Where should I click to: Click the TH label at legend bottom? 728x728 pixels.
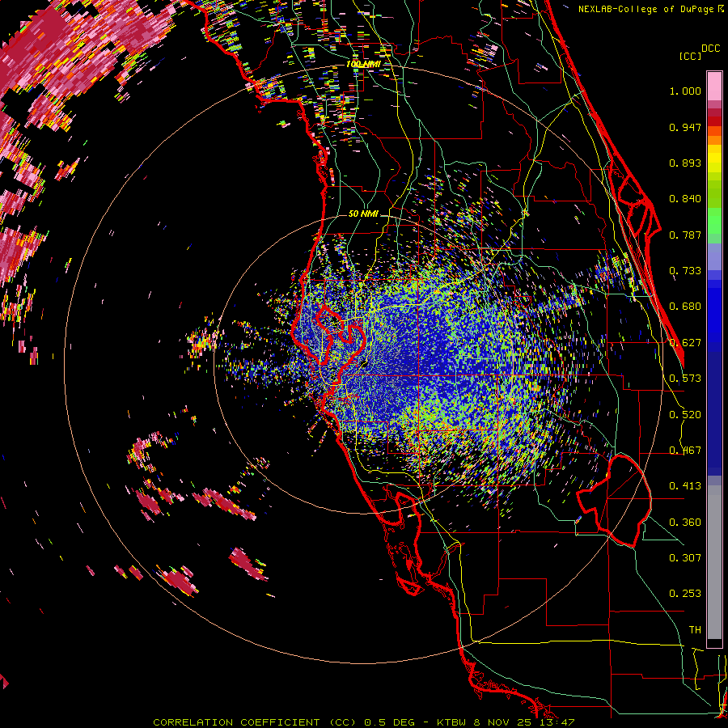695,630
